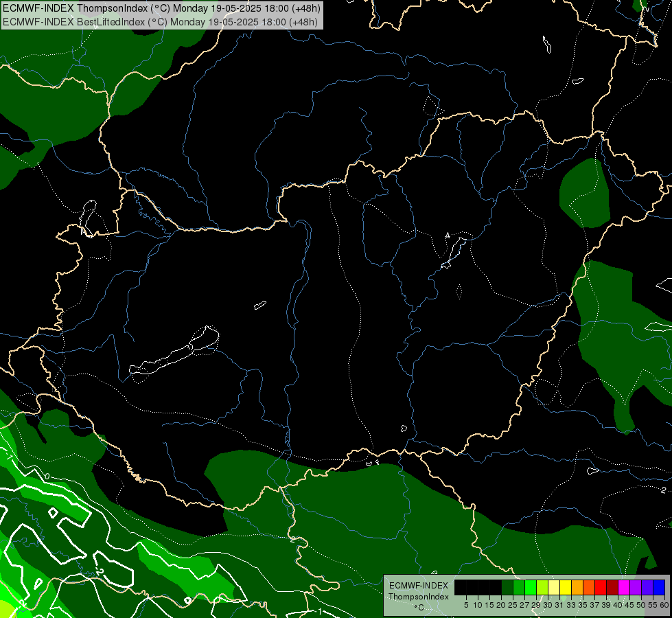Click the legend tick label '33'
Screen dimensions: 672x618
point(571,605)
